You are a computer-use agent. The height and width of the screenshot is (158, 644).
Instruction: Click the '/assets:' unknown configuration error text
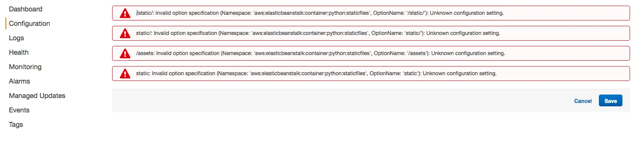click(x=320, y=53)
